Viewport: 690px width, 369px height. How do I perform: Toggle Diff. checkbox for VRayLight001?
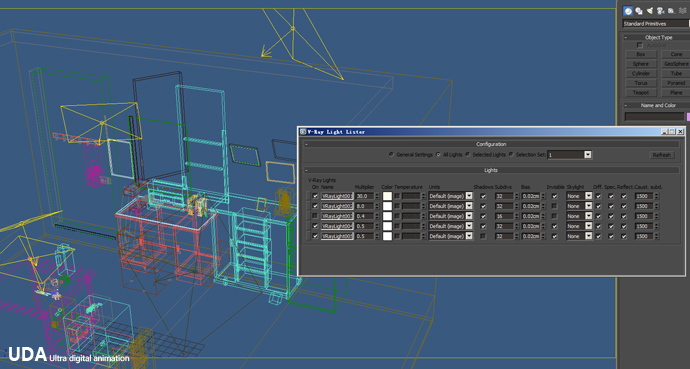598,196
